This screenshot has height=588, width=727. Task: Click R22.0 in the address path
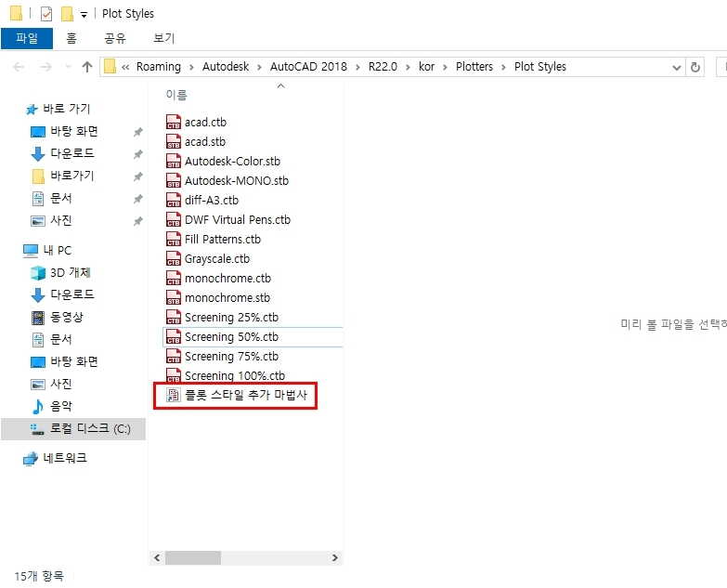coord(383,67)
